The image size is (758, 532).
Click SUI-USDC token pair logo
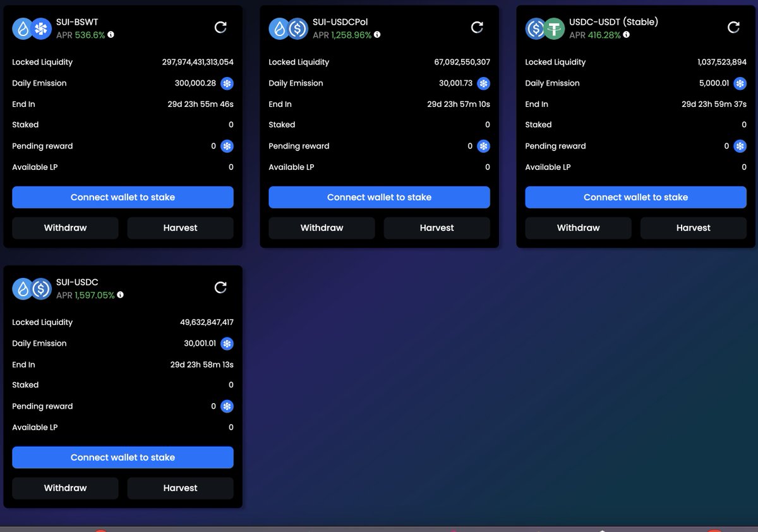pyautogui.click(x=32, y=289)
